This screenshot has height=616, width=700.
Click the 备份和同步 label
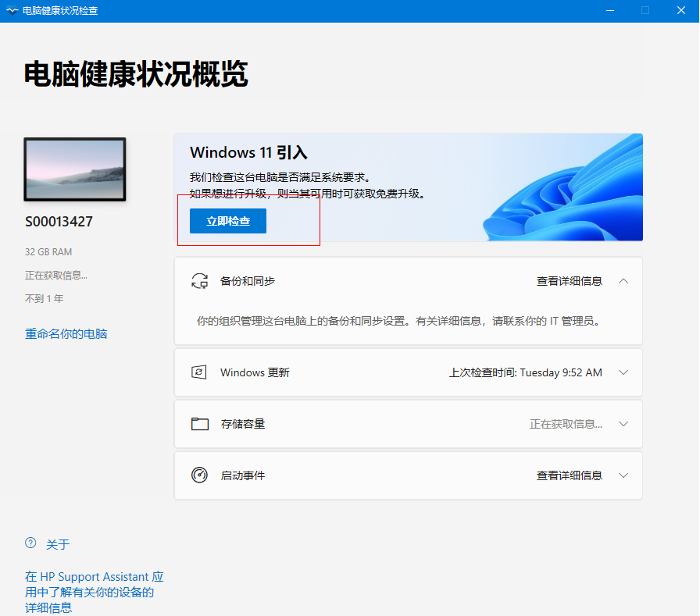coord(248,281)
